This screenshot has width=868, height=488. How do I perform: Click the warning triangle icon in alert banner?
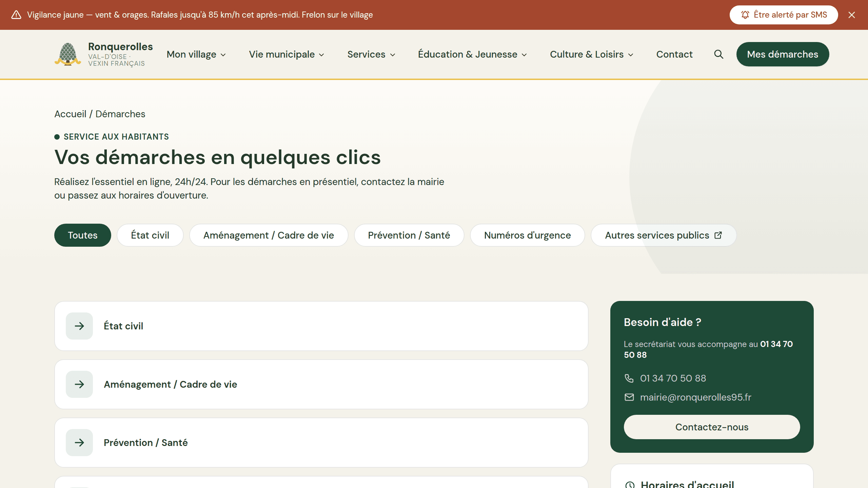(x=16, y=15)
